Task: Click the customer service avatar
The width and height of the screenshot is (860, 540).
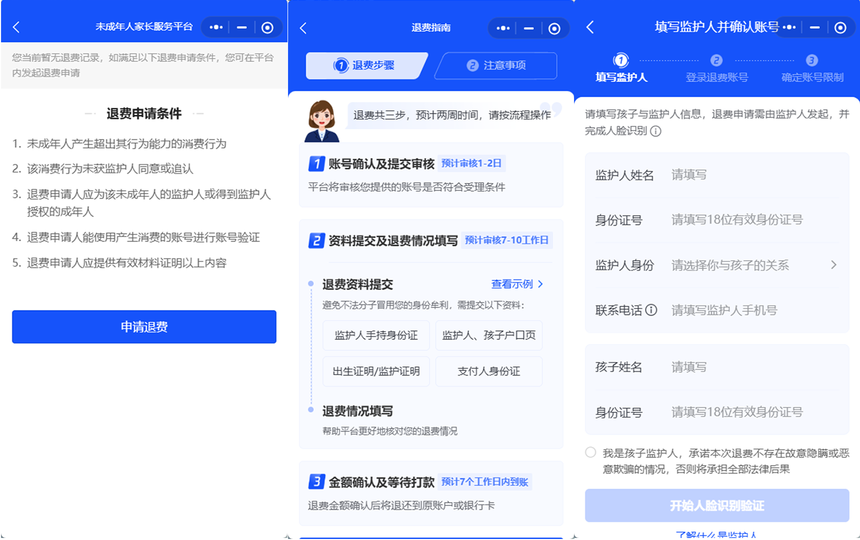Action: (321, 121)
